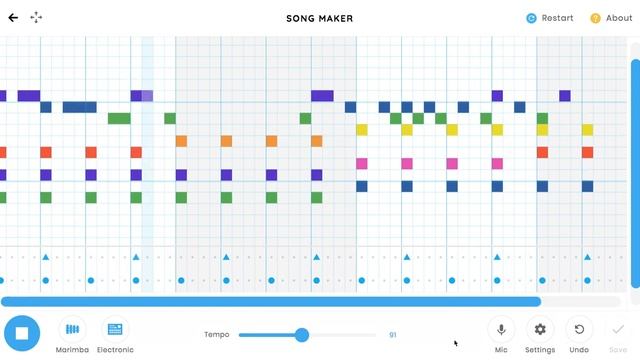Viewport: 640px width, 360px height.
Task: Select the tempo value 91
Action: click(x=393, y=335)
